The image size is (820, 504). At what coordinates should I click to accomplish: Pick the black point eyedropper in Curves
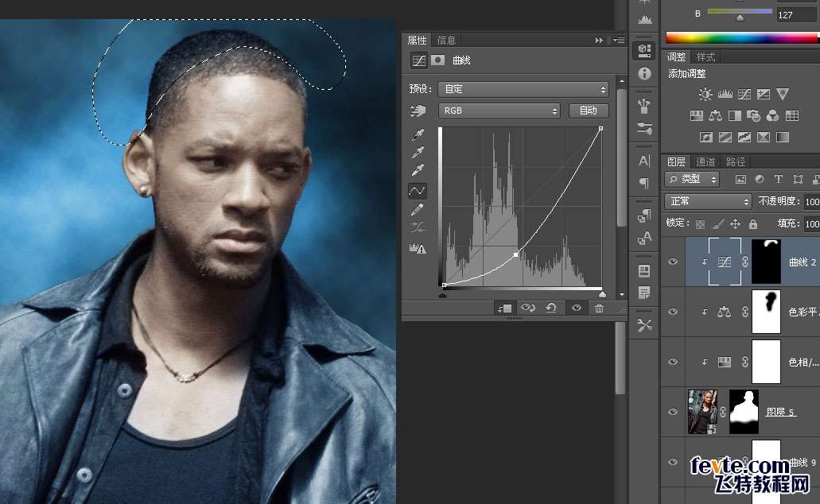click(418, 134)
